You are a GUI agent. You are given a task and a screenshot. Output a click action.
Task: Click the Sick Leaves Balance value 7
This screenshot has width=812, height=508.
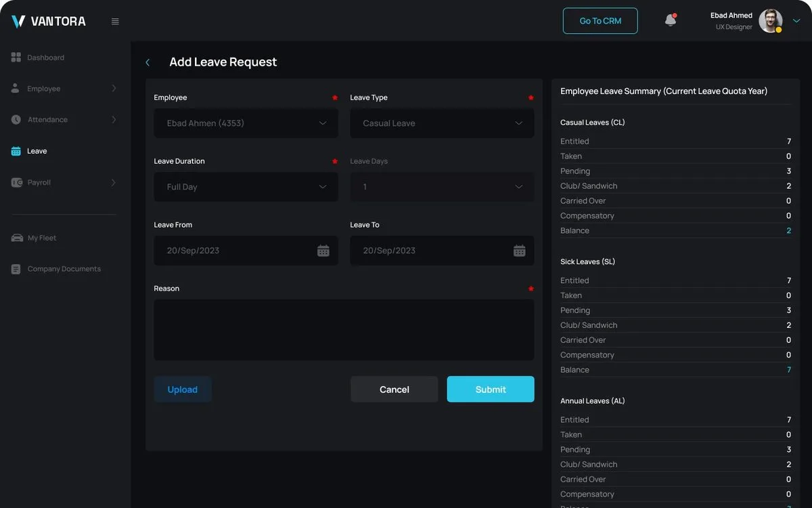coord(789,370)
